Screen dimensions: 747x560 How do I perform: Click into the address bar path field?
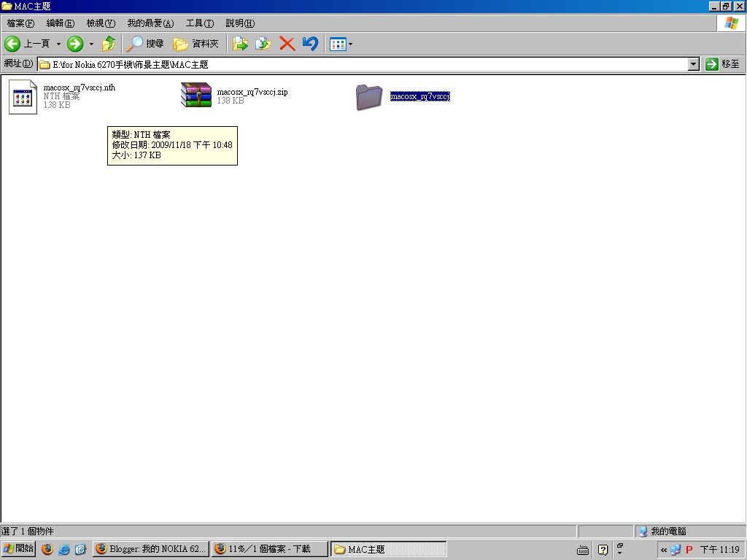point(363,64)
